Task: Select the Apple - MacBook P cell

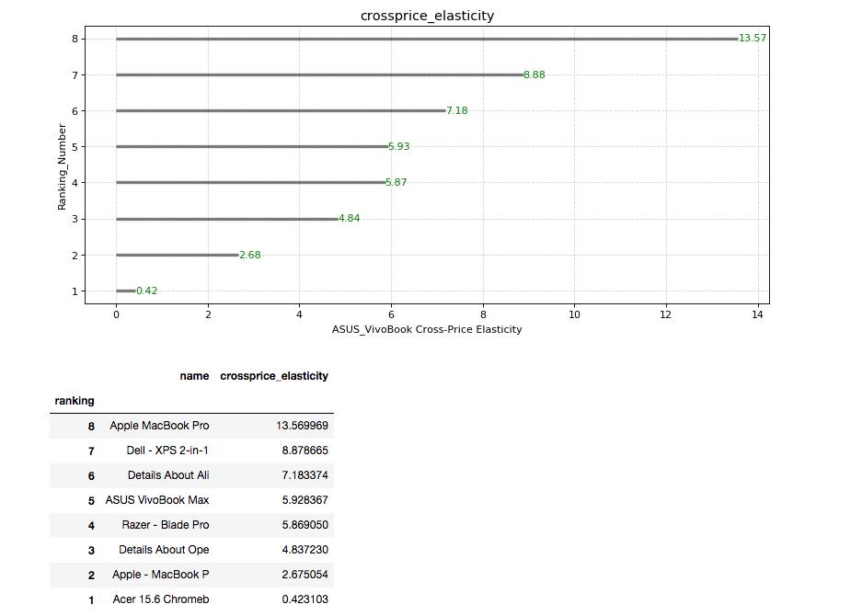Action: [160, 575]
